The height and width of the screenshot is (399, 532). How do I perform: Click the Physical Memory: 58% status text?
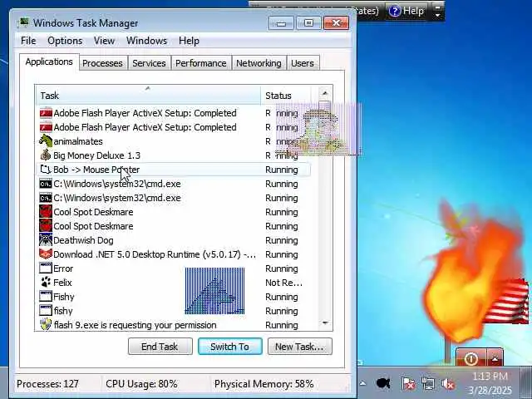[264, 384]
